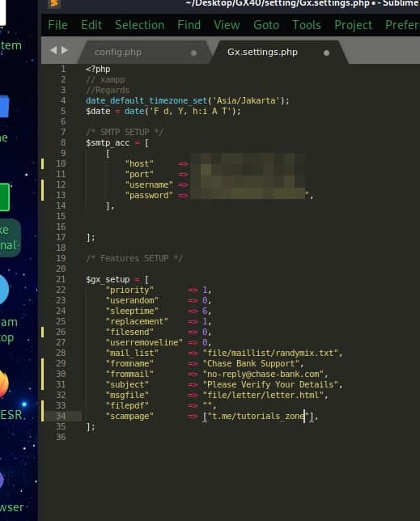This screenshot has height=521, width=420.
Task: Click the "msgfile" key
Action: [x=127, y=395]
